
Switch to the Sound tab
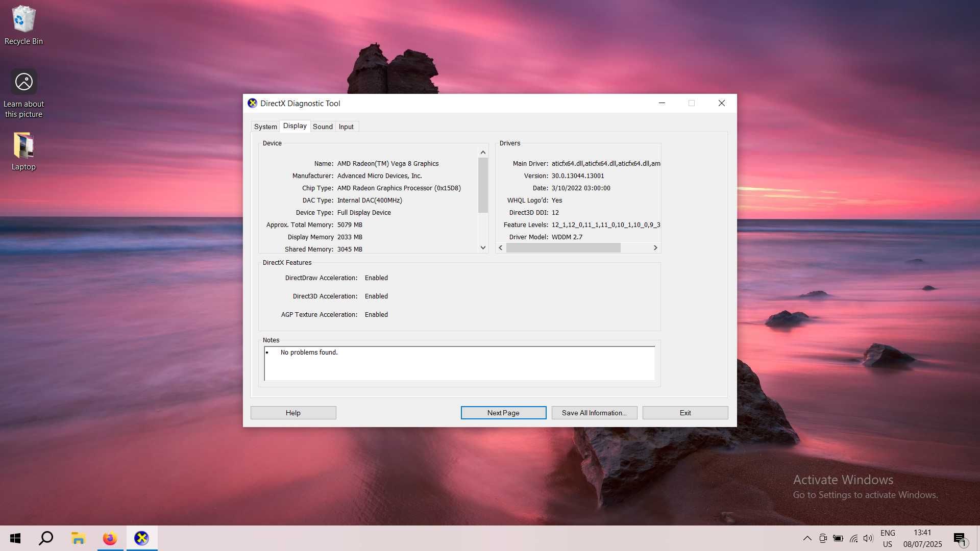323,127
